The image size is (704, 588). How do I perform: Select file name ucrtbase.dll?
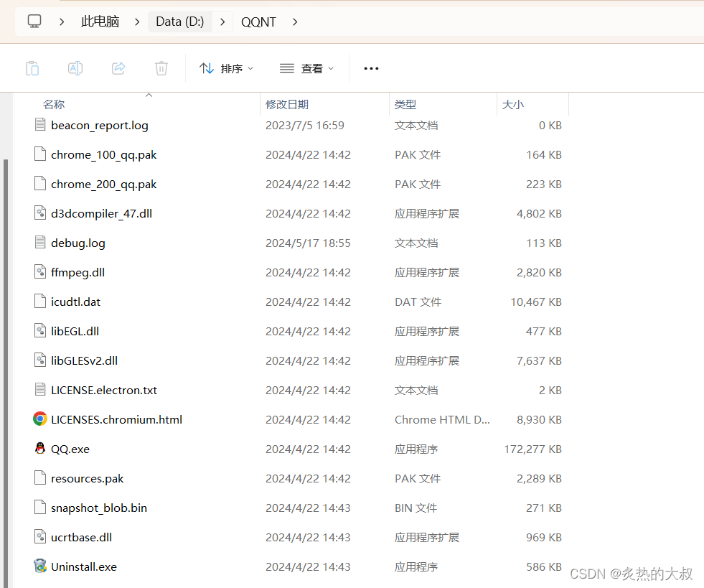click(x=81, y=537)
